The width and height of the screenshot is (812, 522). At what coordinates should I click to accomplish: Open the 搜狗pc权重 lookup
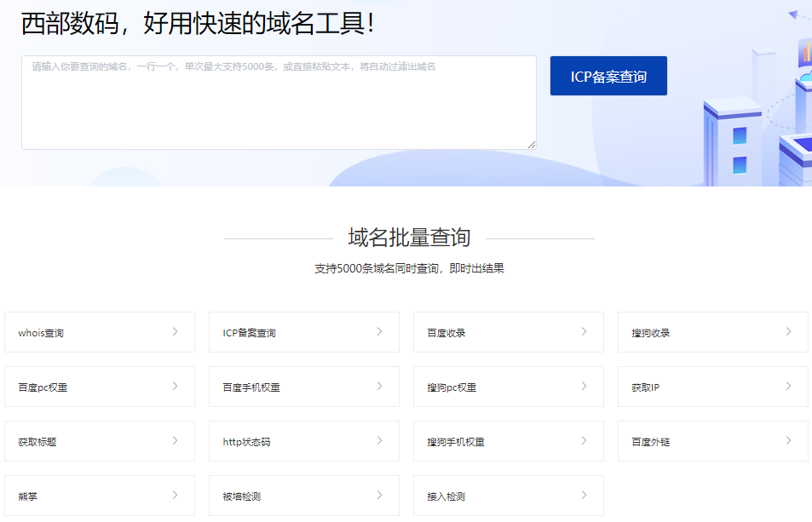(x=508, y=387)
